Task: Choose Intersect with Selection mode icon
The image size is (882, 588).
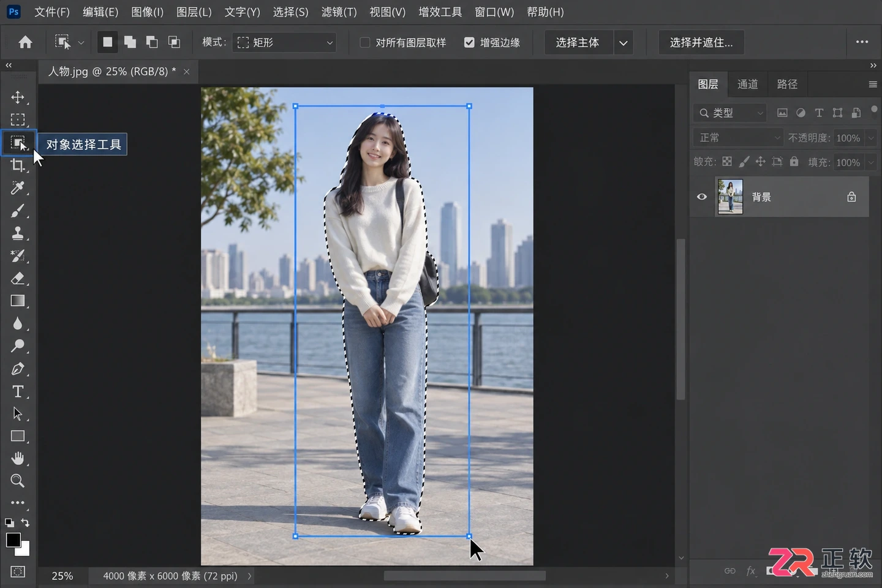Action: (174, 42)
